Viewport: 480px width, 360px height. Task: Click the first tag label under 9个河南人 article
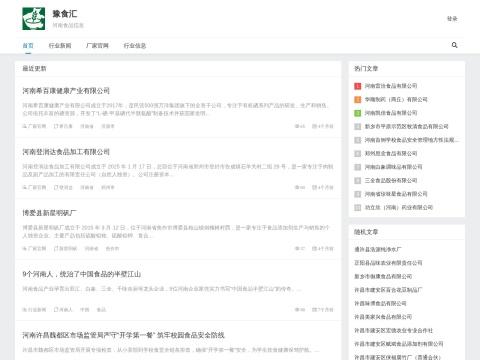(x=63, y=310)
